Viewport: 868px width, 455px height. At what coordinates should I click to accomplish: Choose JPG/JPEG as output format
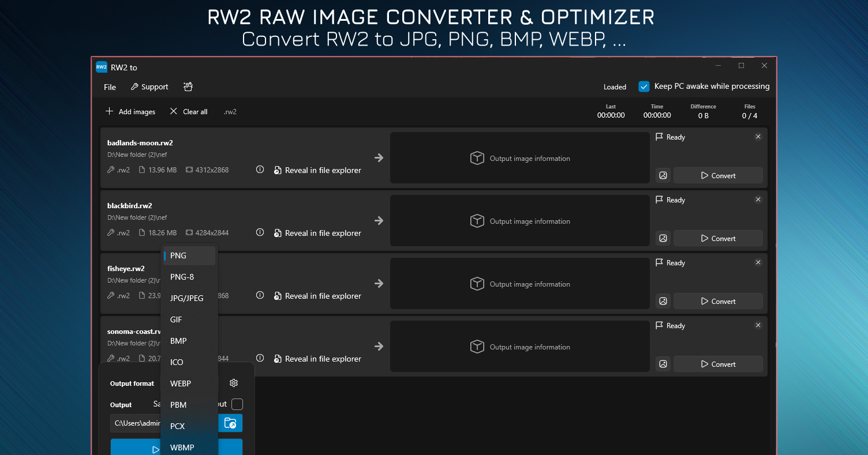click(186, 298)
